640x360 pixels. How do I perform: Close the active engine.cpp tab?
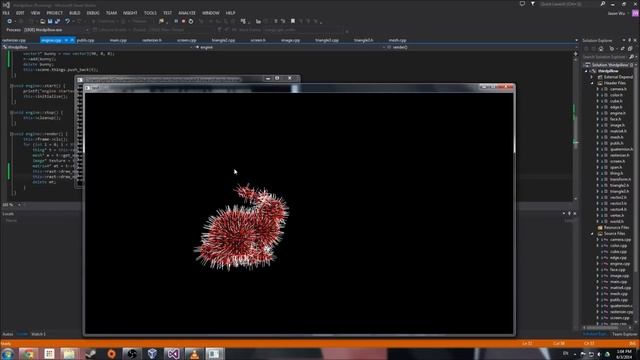tap(72, 40)
